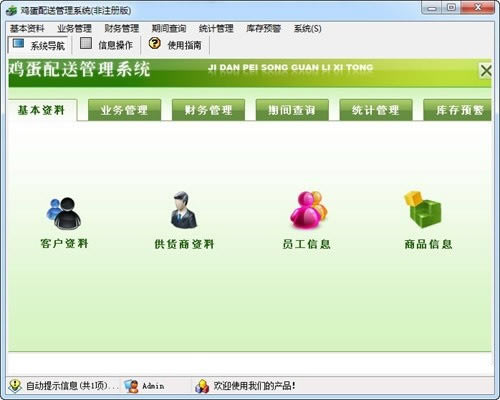500x400 pixels.
Task: Switch to the 期间查询 green tab
Action: click(x=292, y=110)
